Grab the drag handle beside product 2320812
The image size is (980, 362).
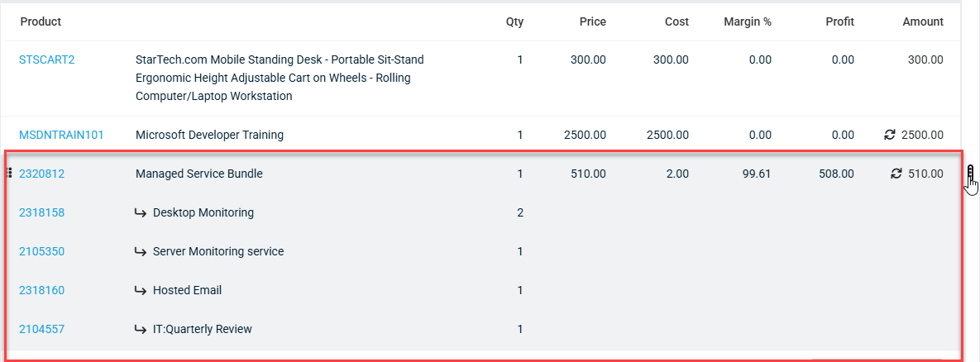[9, 173]
